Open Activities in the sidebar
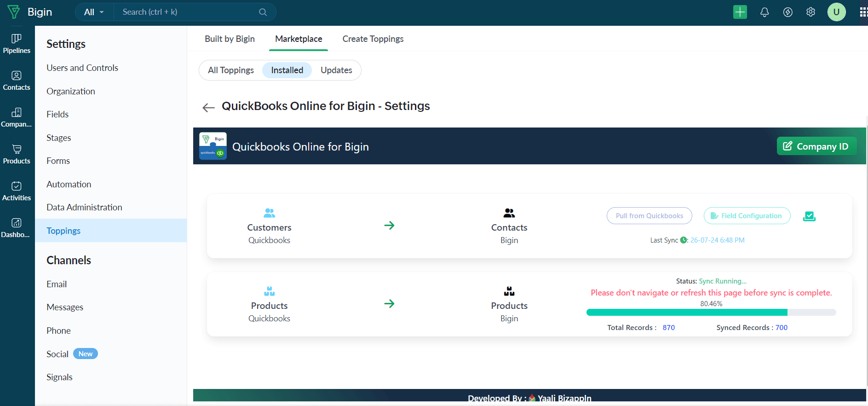The width and height of the screenshot is (868, 406). tap(17, 191)
